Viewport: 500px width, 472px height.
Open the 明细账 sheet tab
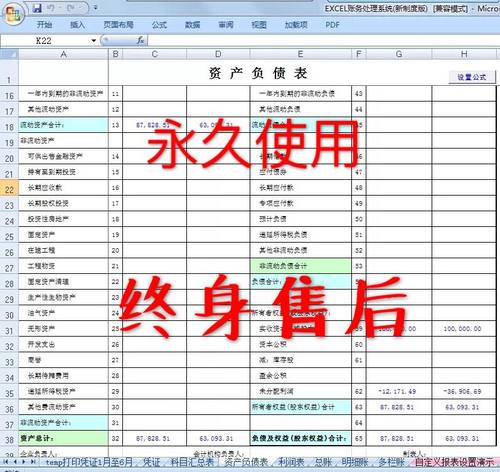coord(355,462)
